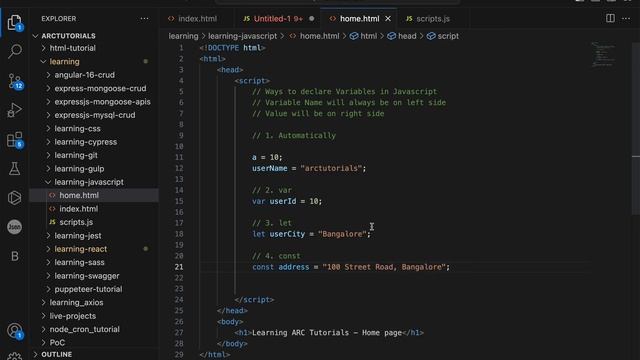Open the Testing flask icon
The image size is (640, 360).
pyautogui.click(x=14, y=169)
